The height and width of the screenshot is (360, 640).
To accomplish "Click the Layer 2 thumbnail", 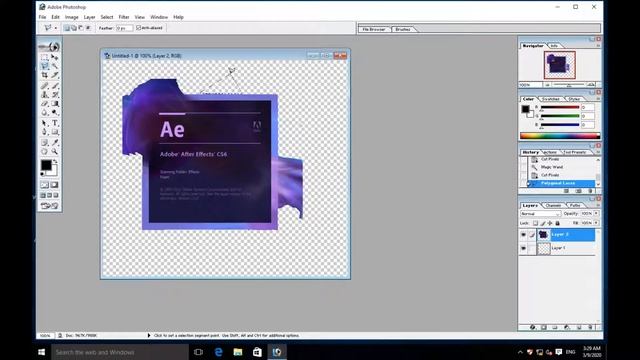I will [543, 235].
